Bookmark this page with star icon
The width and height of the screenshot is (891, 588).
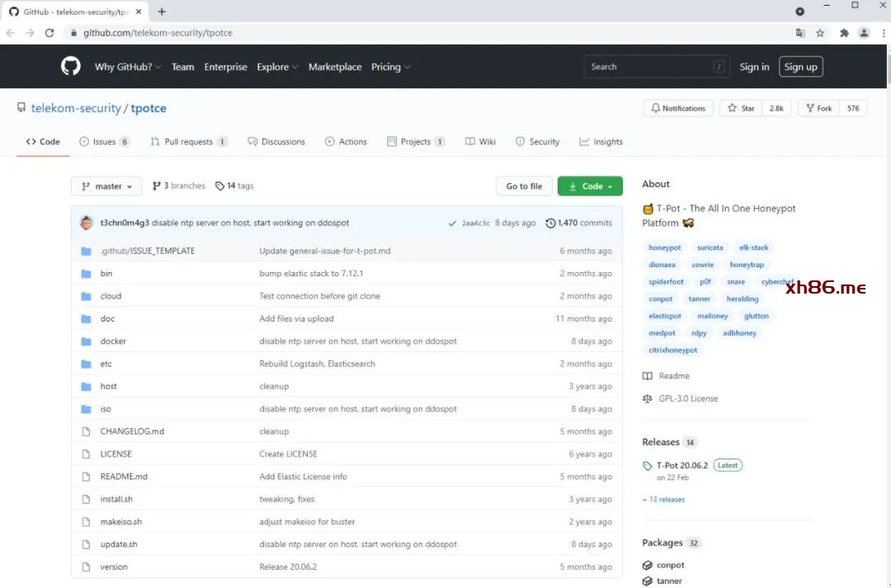click(x=820, y=33)
